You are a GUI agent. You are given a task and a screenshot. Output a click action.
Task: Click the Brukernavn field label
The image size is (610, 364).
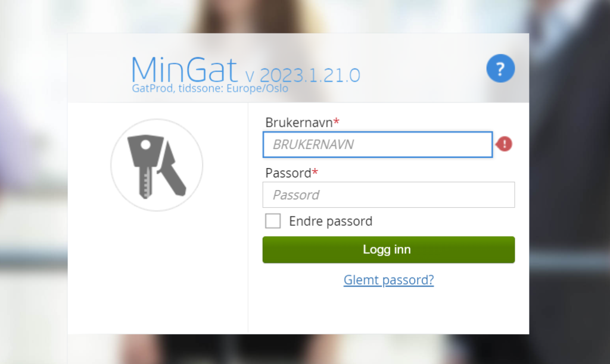(x=299, y=123)
